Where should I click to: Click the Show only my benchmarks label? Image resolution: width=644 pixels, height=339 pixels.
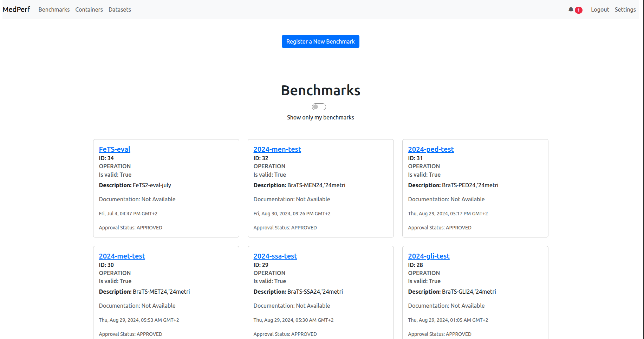(320, 117)
